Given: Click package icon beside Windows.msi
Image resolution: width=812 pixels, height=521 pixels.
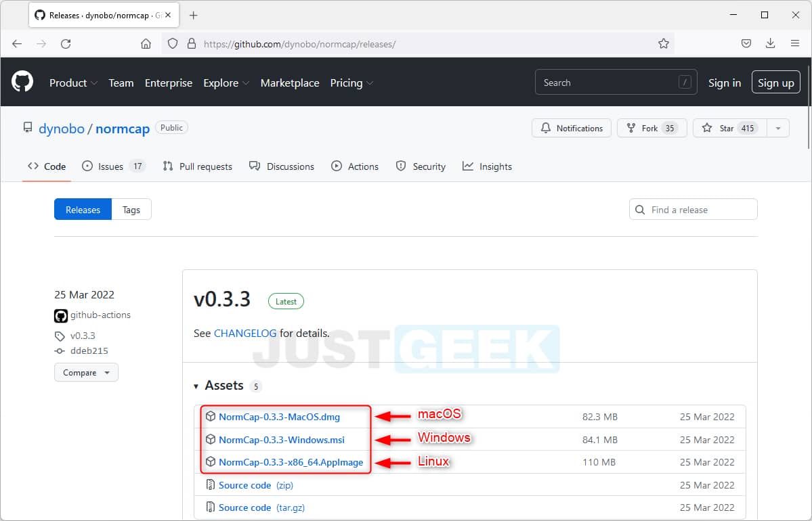Looking at the screenshot, I should click(x=210, y=438).
